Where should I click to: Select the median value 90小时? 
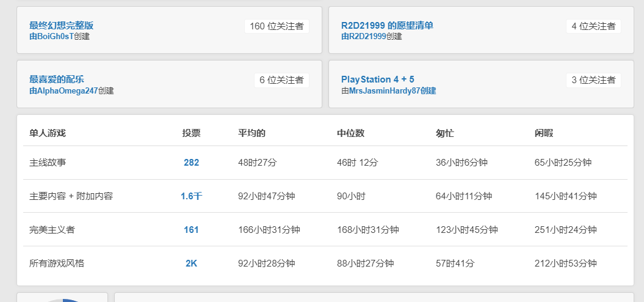[351, 196]
